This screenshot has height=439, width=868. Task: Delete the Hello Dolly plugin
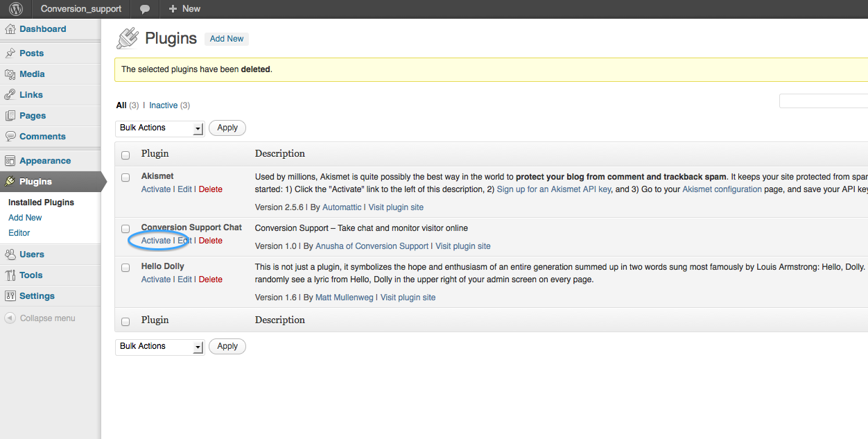(211, 279)
